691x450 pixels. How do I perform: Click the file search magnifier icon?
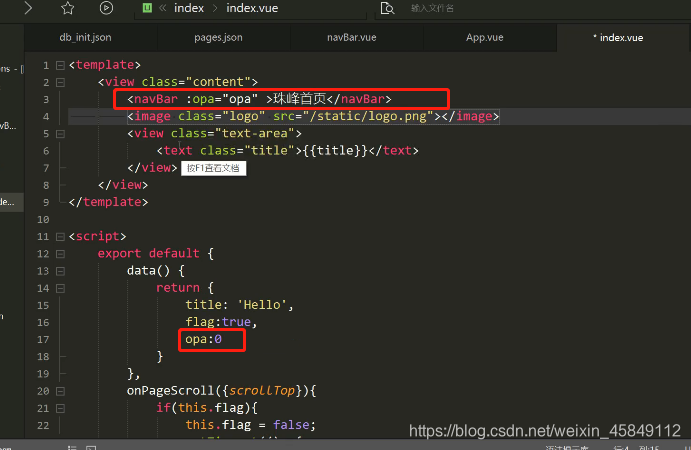pos(387,8)
